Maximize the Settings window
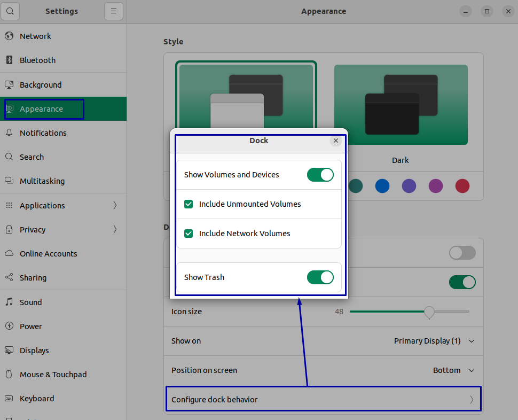 pyautogui.click(x=487, y=11)
